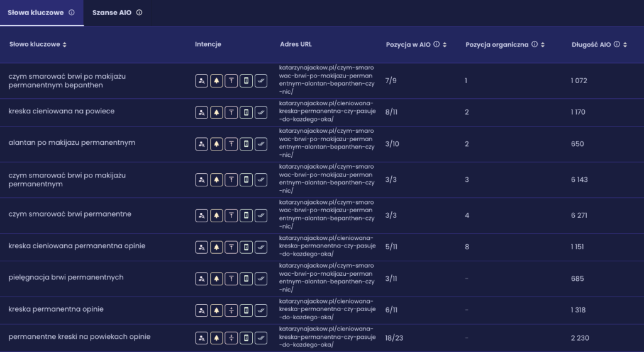
Task: Select keyword 'permanentne kreski na powiekach opinie'
Action: point(79,337)
